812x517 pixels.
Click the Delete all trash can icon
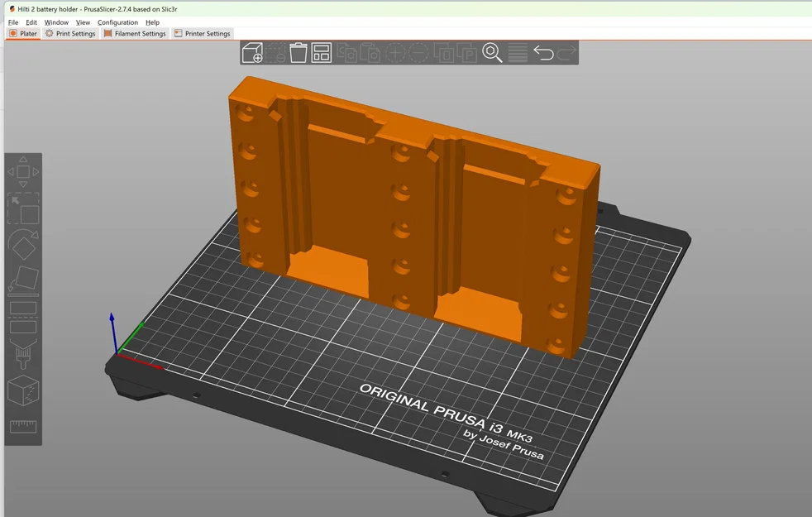pos(299,53)
